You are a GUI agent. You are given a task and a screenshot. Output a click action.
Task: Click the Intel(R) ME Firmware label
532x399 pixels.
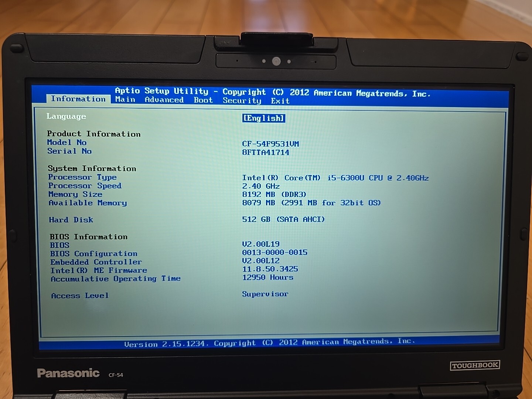pyautogui.click(x=99, y=270)
